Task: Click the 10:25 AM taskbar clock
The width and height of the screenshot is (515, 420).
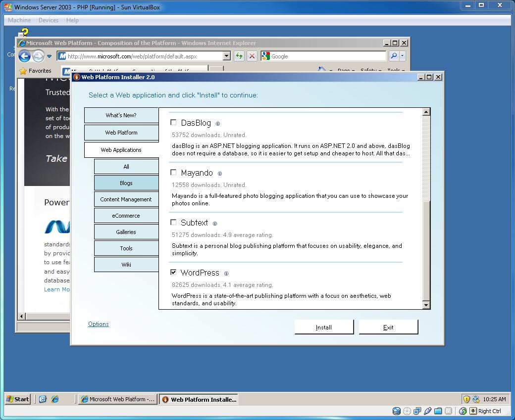Action: [494, 399]
